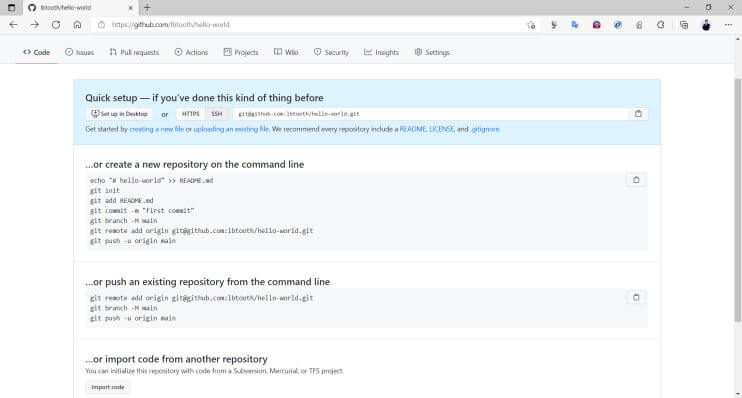This screenshot has width=742, height=398.
Task: Open the Wiki tab
Action: pyautogui.click(x=286, y=52)
